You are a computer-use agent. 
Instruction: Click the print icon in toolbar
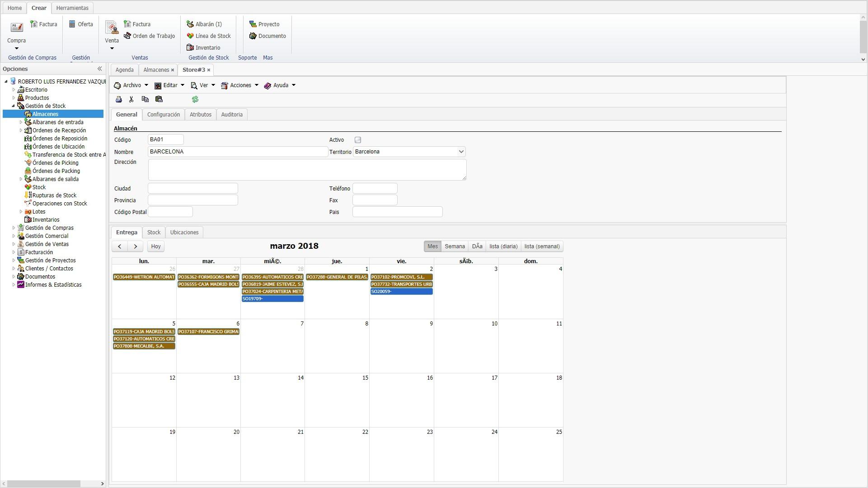119,99
